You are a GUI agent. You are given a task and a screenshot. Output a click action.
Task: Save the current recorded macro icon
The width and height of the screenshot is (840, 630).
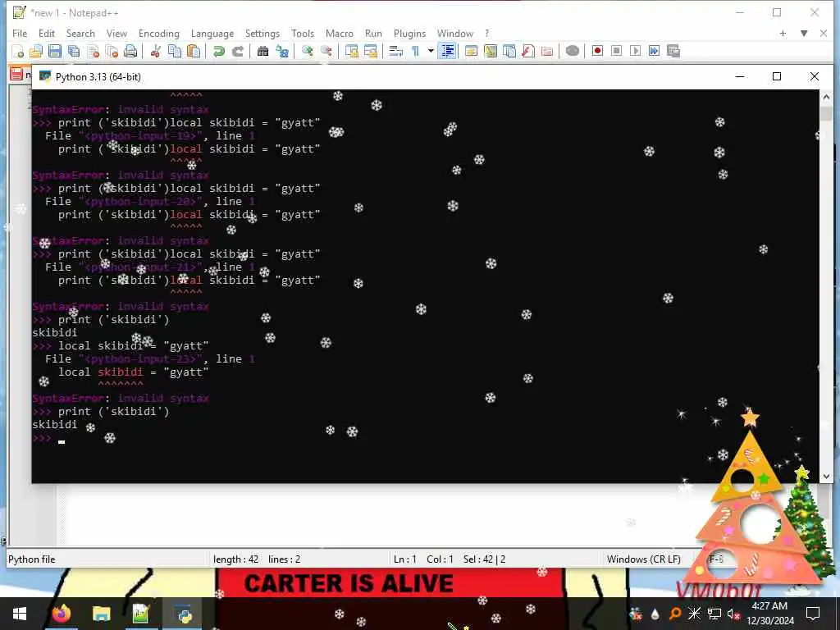pos(673,52)
